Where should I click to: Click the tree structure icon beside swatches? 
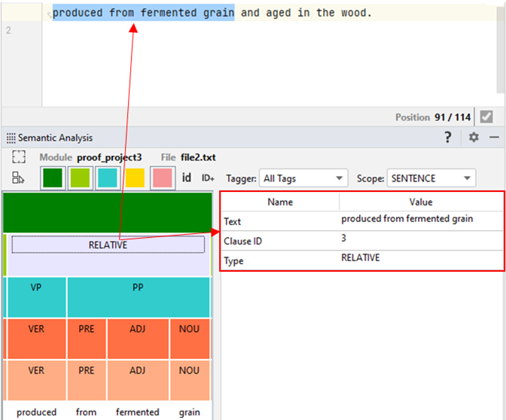click(19, 178)
